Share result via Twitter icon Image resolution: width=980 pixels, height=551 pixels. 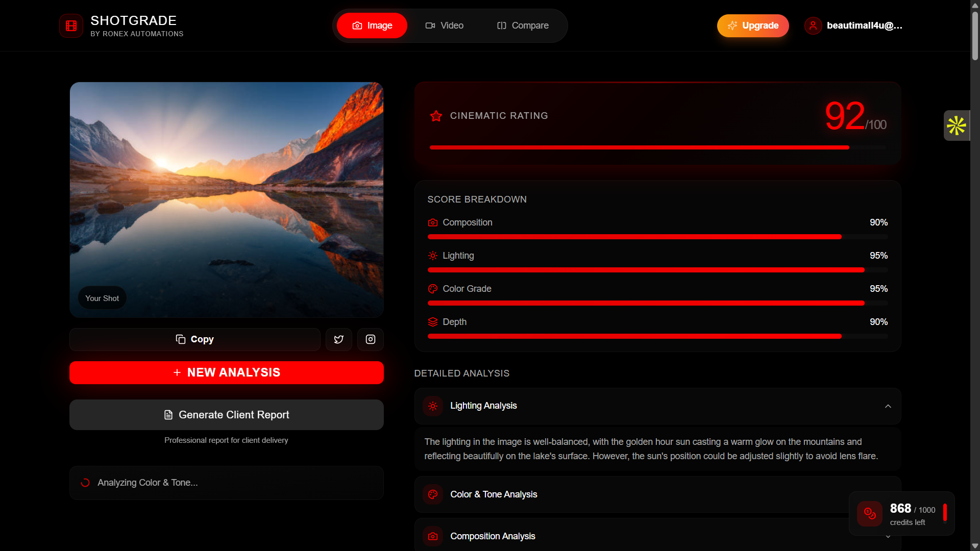click(338, 339)
